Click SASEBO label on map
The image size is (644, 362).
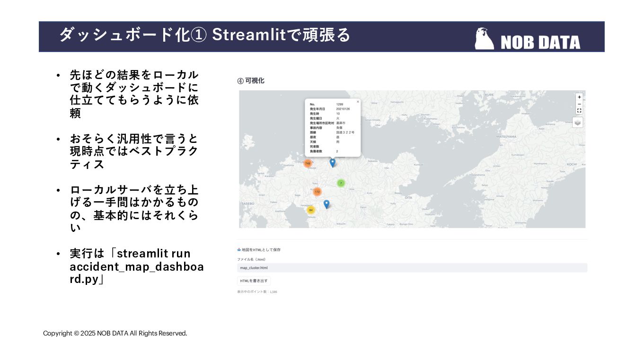pyautogui.click(x=247, y=203)
